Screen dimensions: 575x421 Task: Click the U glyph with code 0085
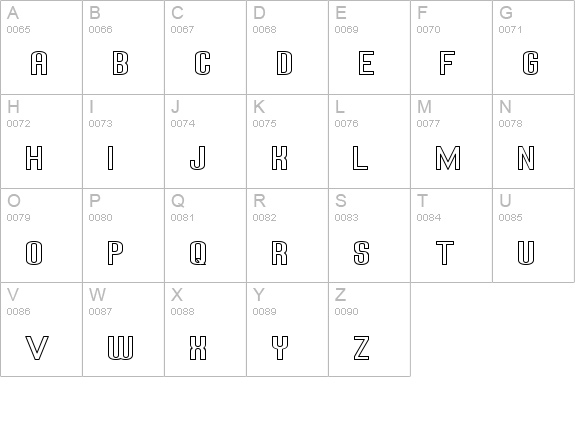[x=526, y=253]
